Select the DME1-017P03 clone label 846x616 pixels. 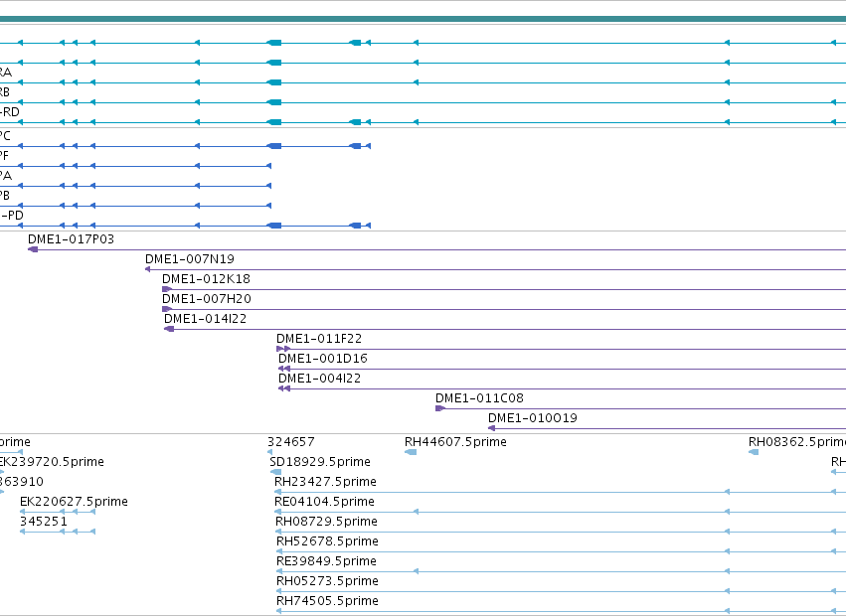point(72,239)
